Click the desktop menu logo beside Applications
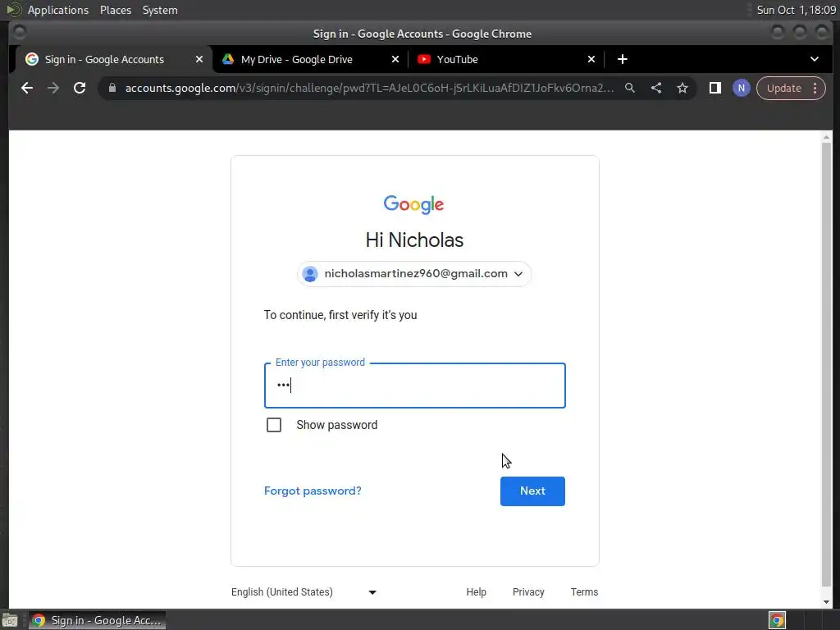 13,10
